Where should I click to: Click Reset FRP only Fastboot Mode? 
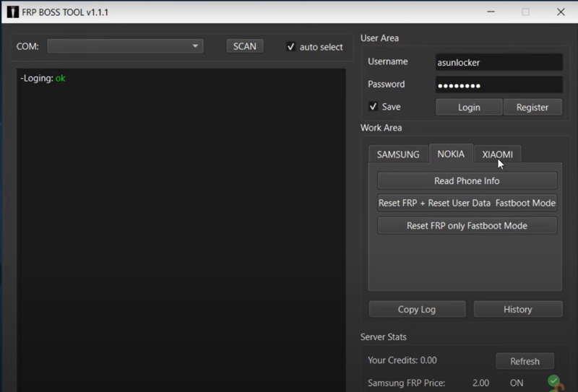point(467,225)
